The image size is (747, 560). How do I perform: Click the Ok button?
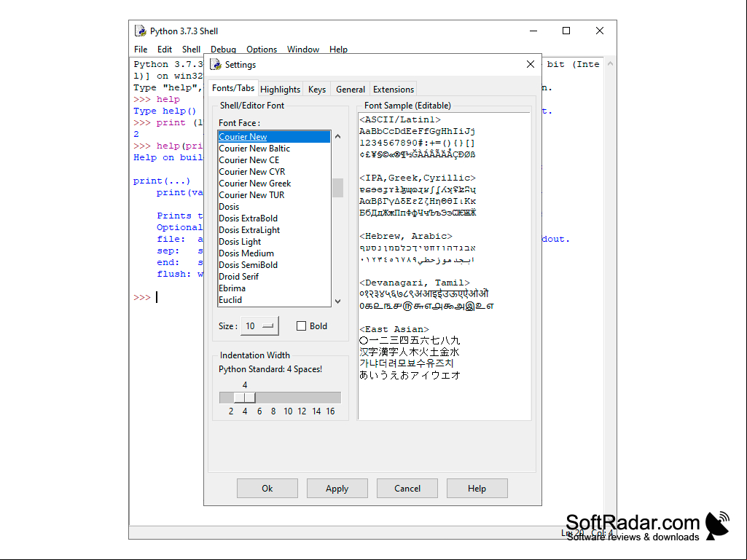267,489
